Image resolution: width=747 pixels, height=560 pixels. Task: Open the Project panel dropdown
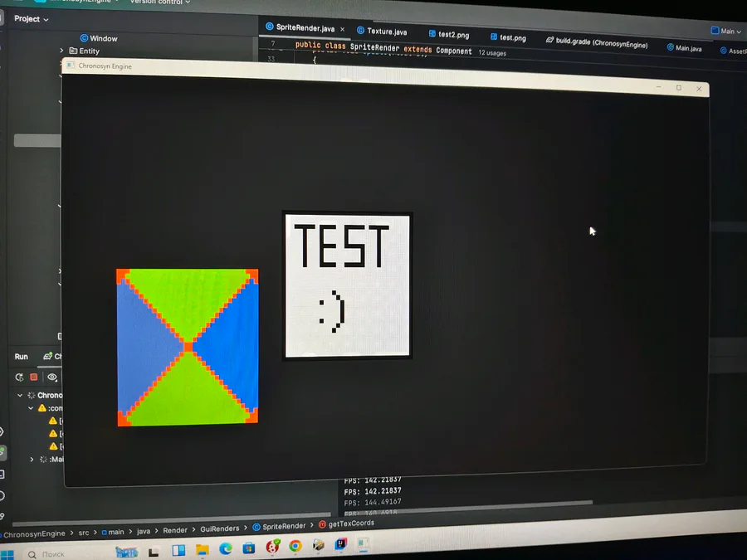[32, 19]
